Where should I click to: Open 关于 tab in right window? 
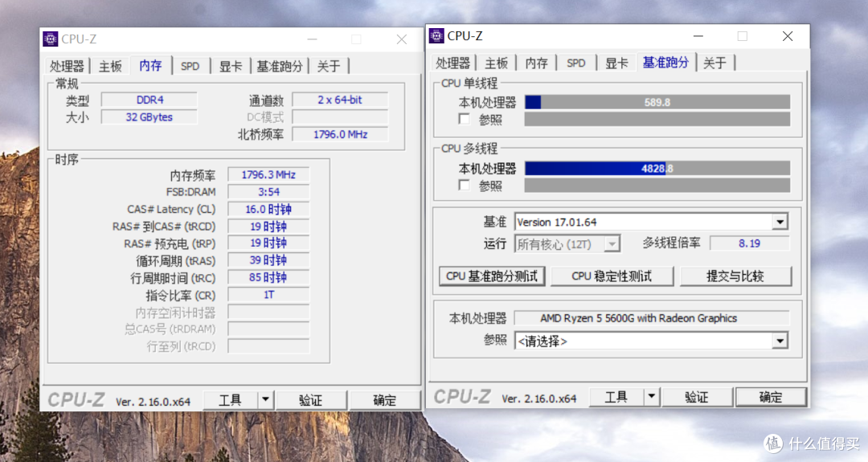tap(714, 63)
